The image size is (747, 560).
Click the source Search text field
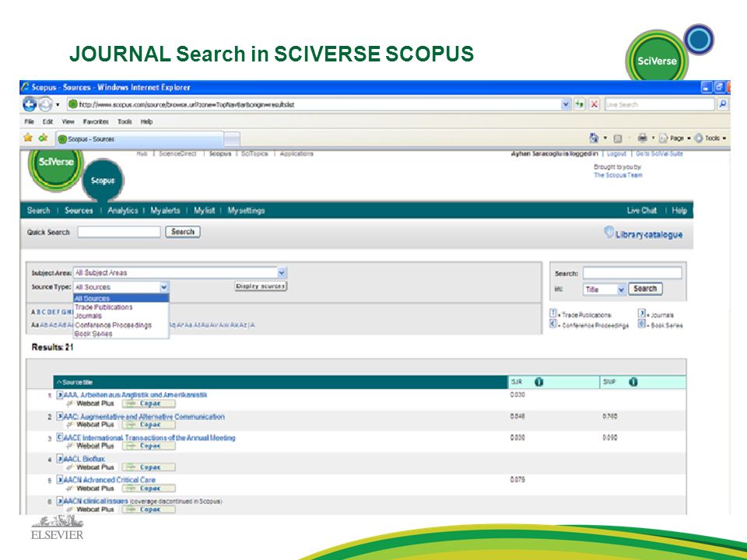[x=632, y=273]
